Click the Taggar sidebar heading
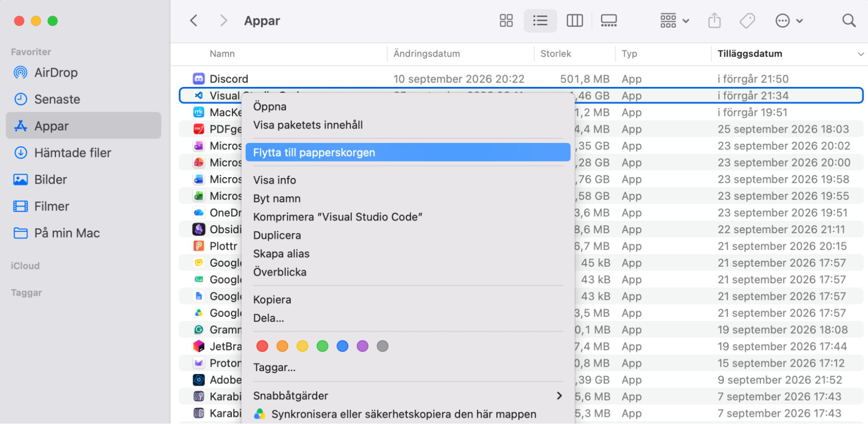 26,293
